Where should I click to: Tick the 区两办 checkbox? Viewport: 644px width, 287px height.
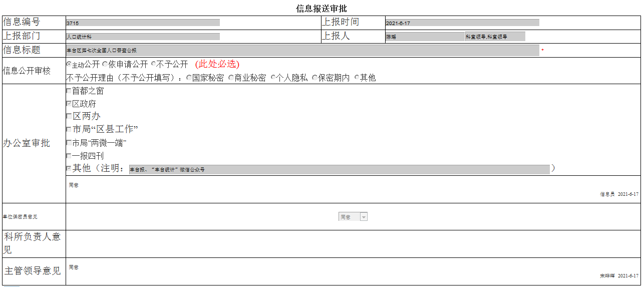click(69, 116)
